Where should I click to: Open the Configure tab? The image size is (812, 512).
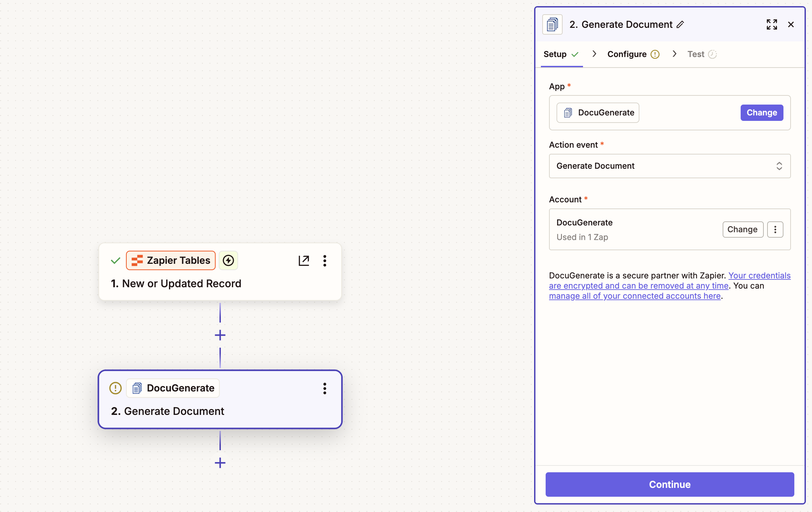click(633, 54)
